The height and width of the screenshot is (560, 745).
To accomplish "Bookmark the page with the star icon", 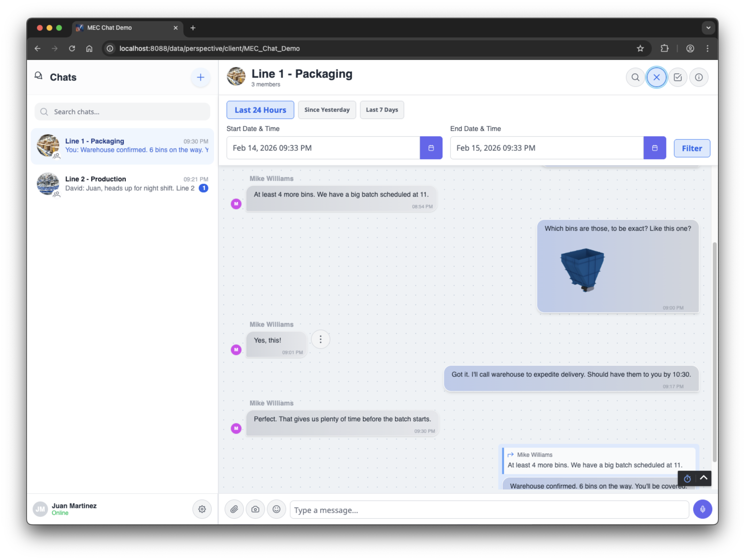I will [x=640, y=48].
